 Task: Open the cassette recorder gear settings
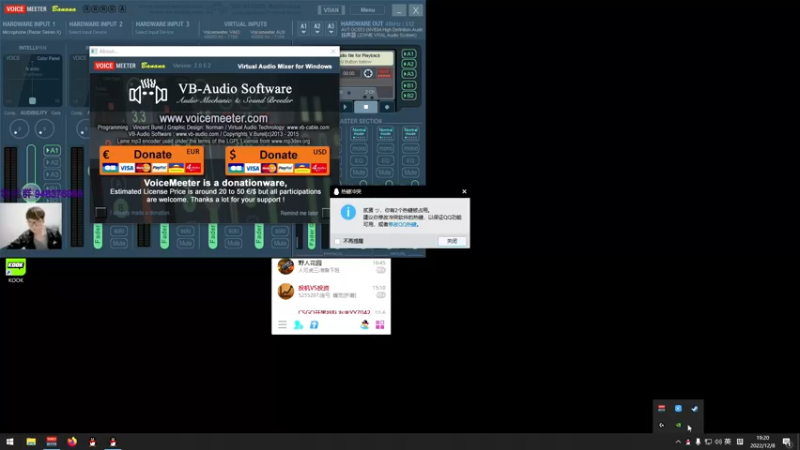point(368,73)
